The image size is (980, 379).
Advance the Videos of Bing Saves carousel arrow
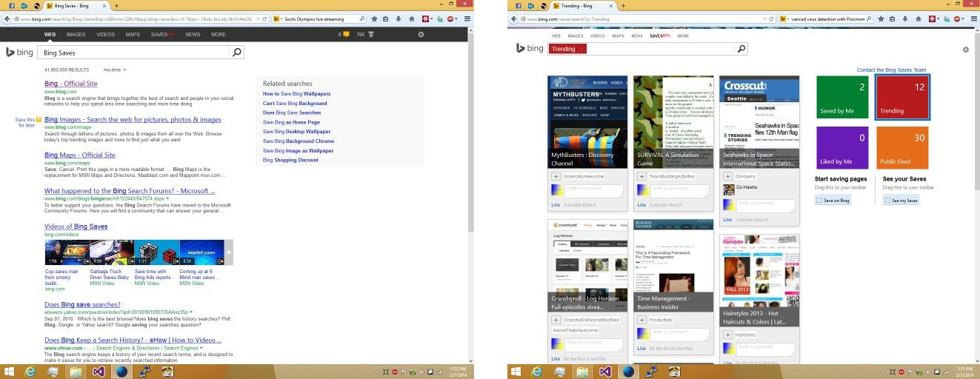(x=229, y=252)
